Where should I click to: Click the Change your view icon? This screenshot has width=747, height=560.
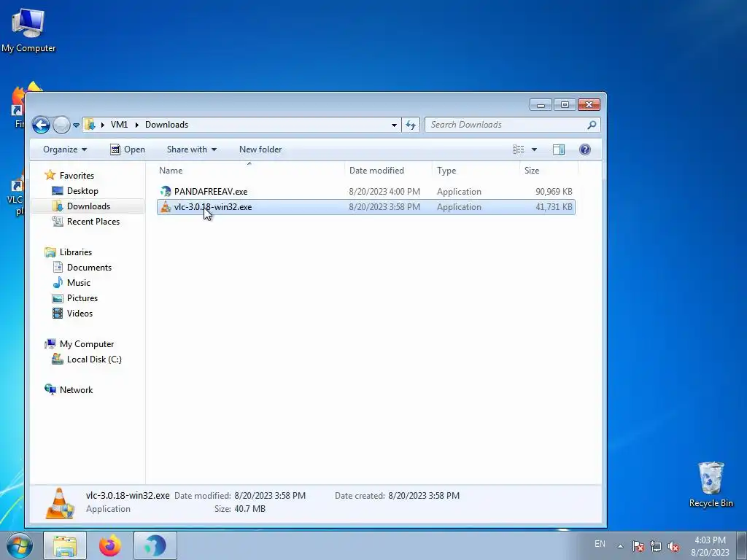point(519,149)
